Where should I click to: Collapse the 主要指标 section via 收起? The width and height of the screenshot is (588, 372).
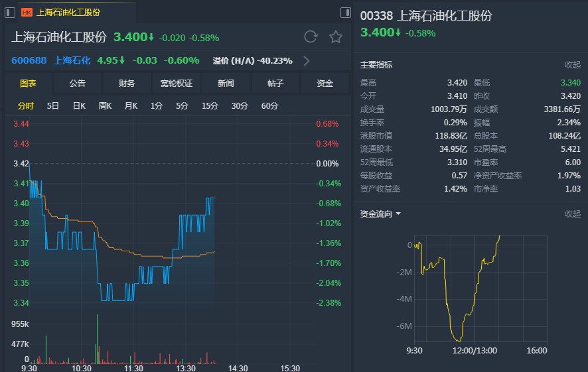[x=572, y=65]
